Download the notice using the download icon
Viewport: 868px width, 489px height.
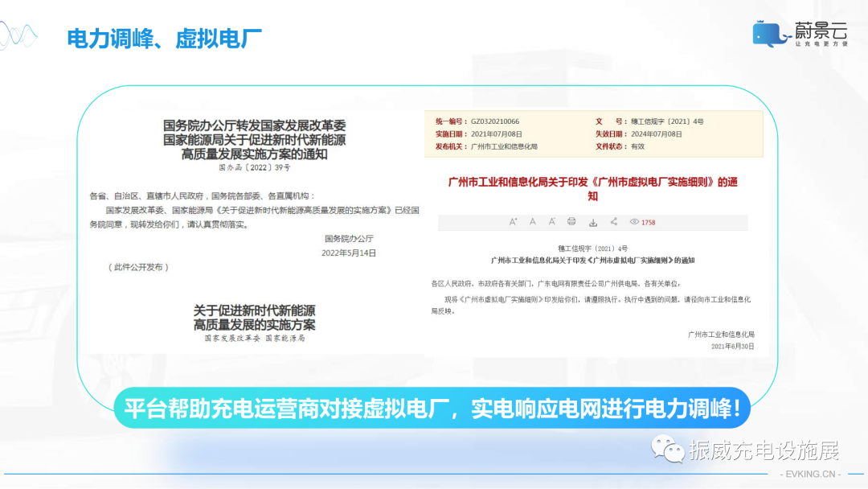[x=593, y=221]
